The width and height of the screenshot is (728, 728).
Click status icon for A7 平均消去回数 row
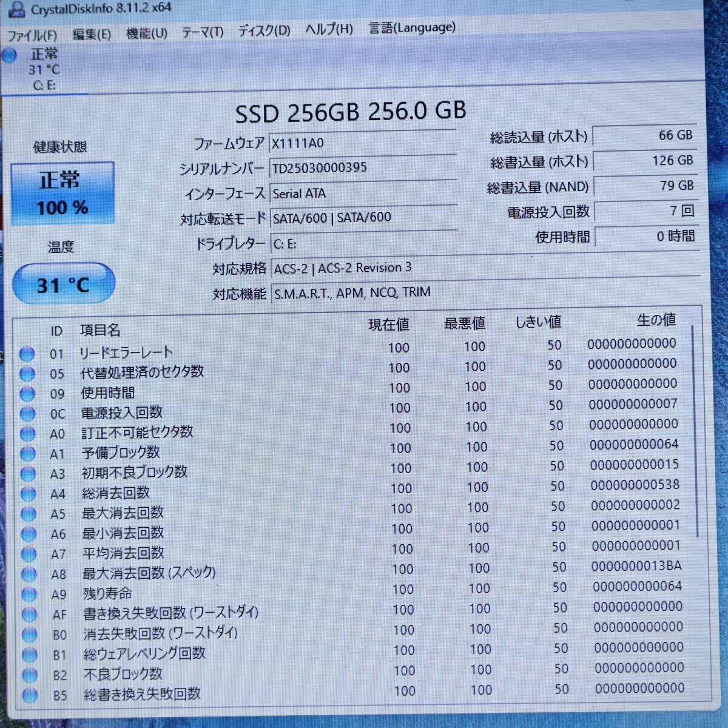pos(29,554)
